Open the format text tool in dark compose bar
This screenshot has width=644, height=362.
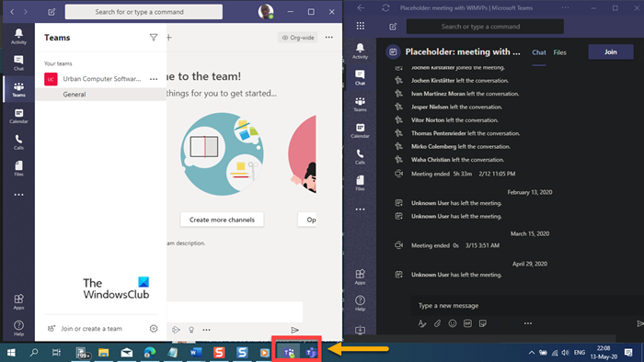[421, 323]
